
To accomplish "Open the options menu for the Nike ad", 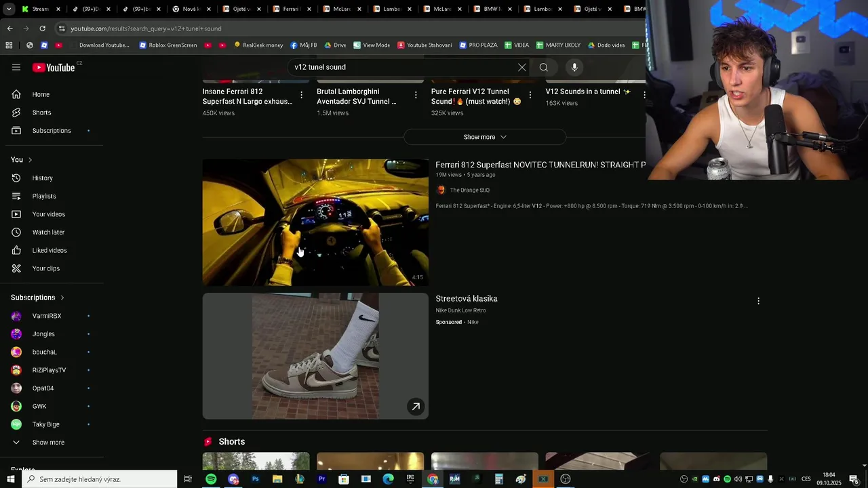I will coord(758,301).
